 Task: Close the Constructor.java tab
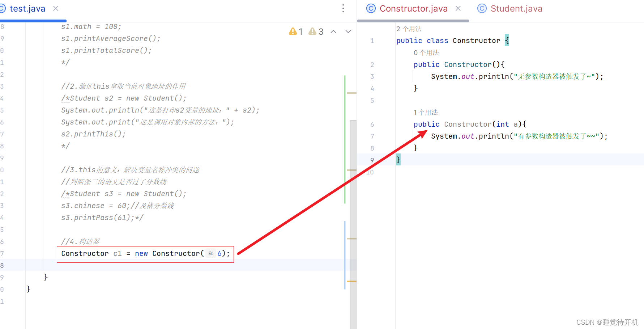[x=458, y=8]
